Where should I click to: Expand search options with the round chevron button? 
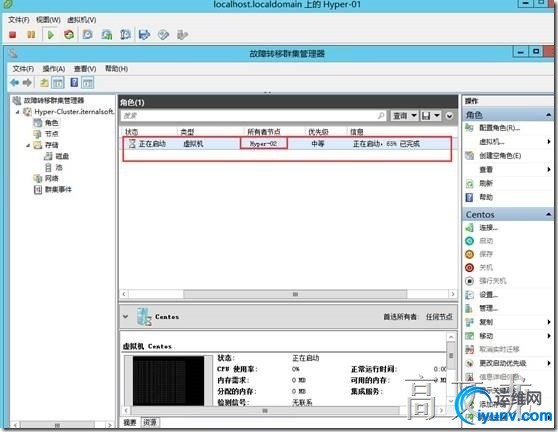coord(449,116)
